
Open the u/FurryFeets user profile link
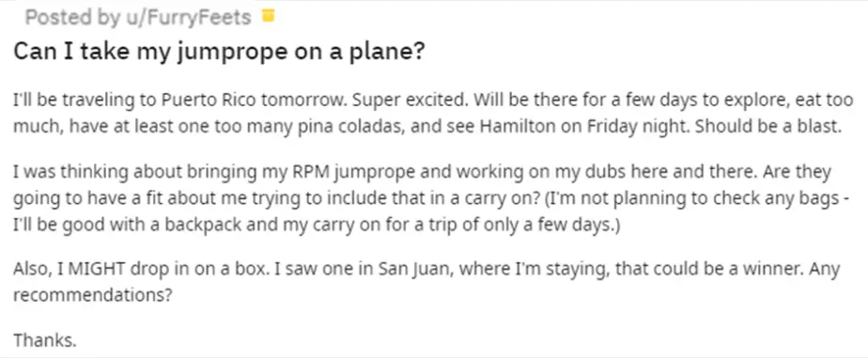pyautogui.click(x=188, y=18)
